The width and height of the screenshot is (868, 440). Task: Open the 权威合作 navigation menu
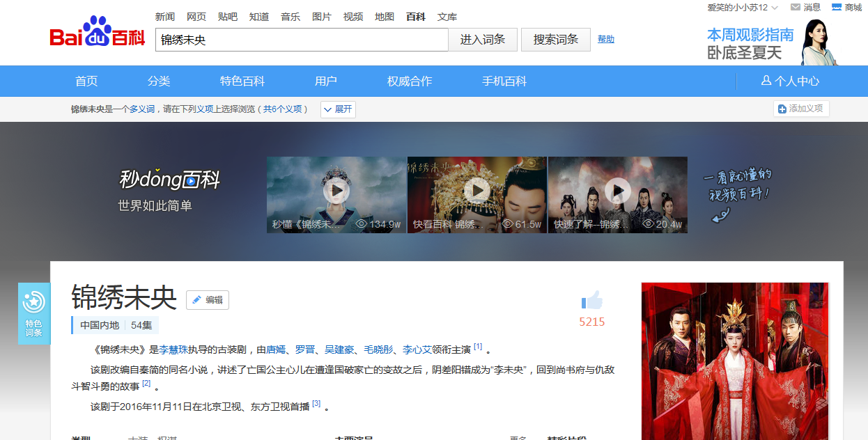(410, 81)
